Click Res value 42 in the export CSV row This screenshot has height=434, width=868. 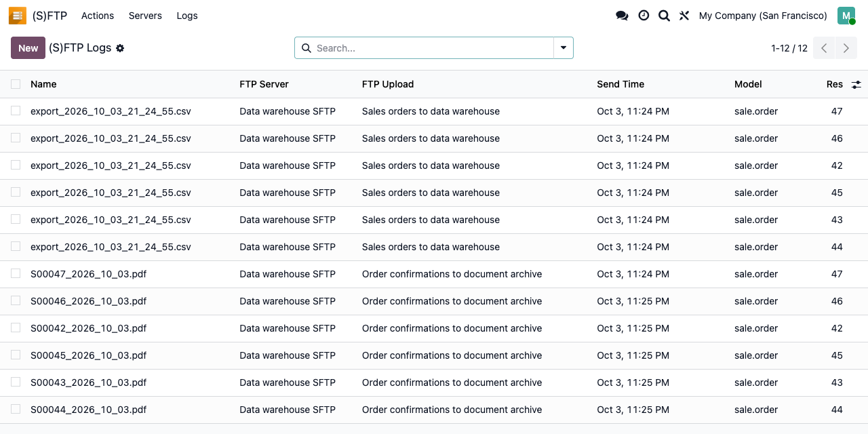pyautogui.click(x=837, y=165)
